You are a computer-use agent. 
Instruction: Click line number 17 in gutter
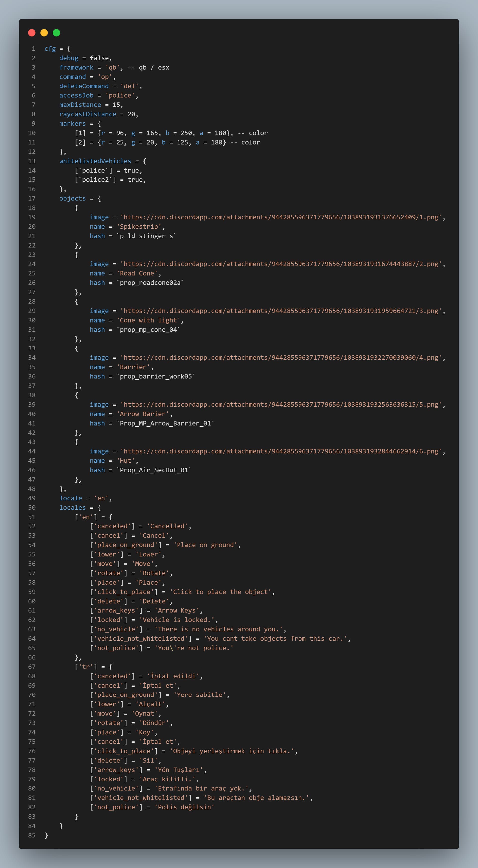pyautogui.click(x=32, y=198)
